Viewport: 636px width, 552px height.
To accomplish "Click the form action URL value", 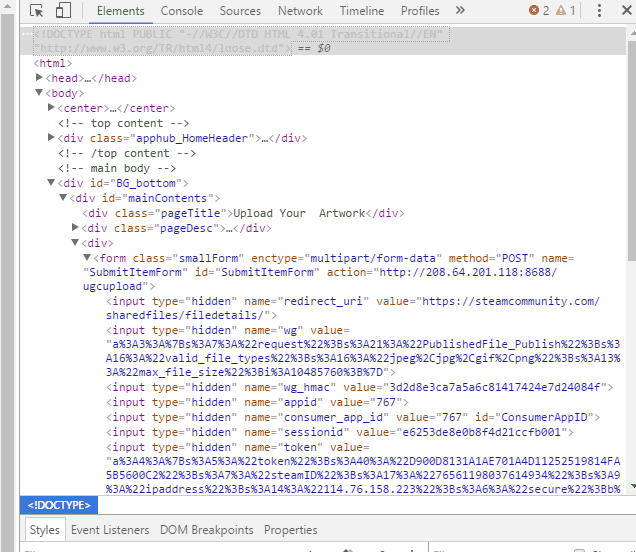I will 320,279.
